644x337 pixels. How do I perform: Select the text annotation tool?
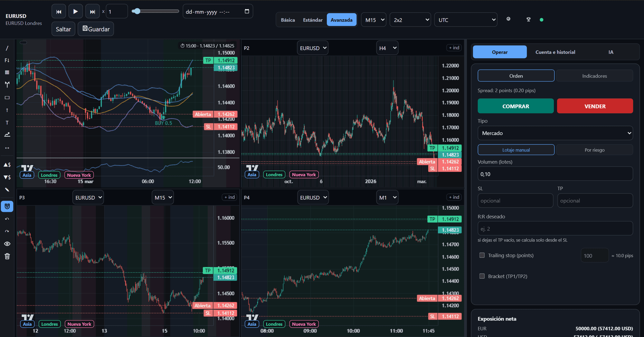(x=7, y=123)
